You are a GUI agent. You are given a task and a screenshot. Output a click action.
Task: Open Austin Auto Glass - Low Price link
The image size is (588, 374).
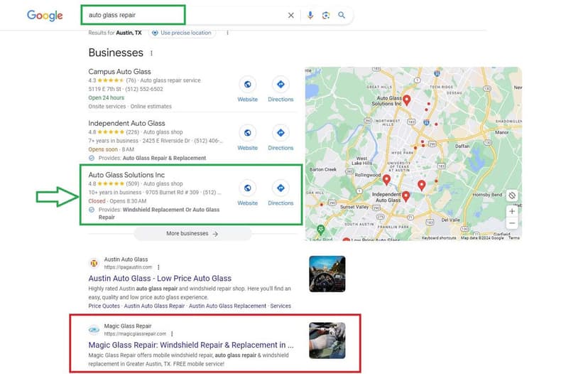click(160, 279)
